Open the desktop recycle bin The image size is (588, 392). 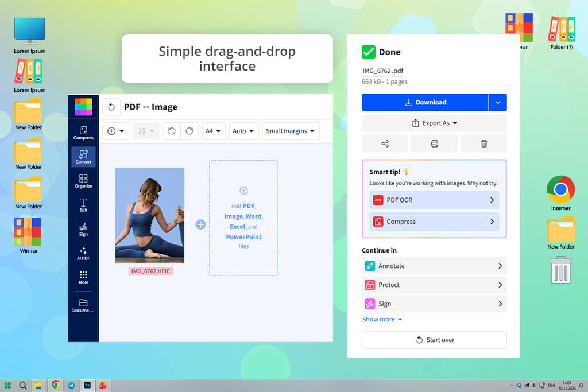point(561,270)
